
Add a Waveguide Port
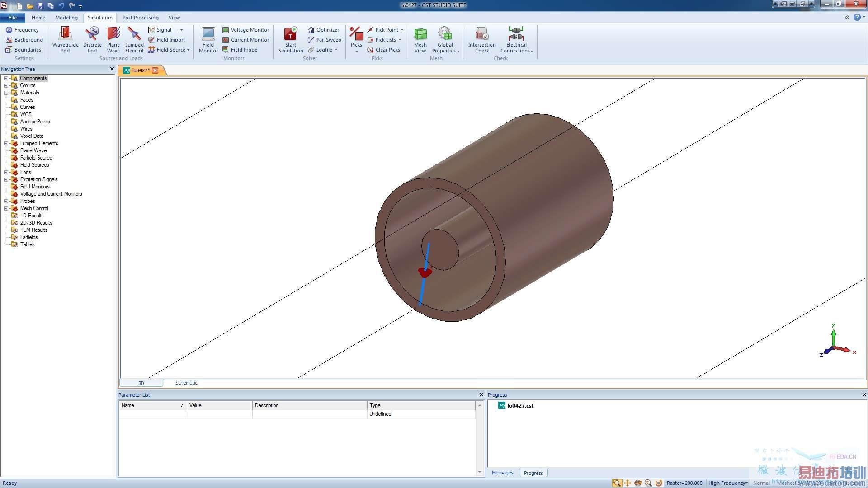65,40
